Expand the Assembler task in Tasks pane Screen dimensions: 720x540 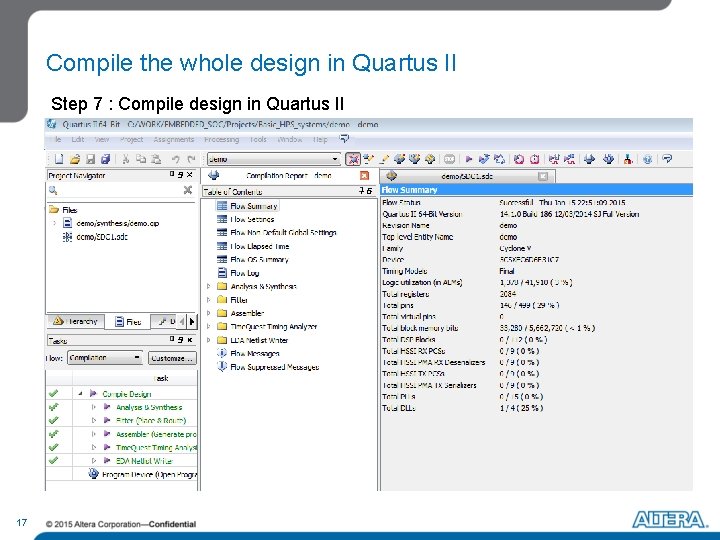(x=94, y=434)
